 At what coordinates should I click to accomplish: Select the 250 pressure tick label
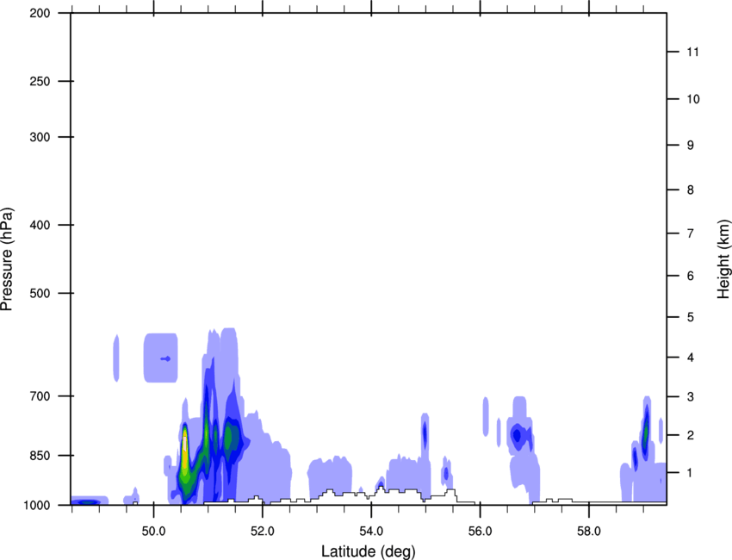40,81
